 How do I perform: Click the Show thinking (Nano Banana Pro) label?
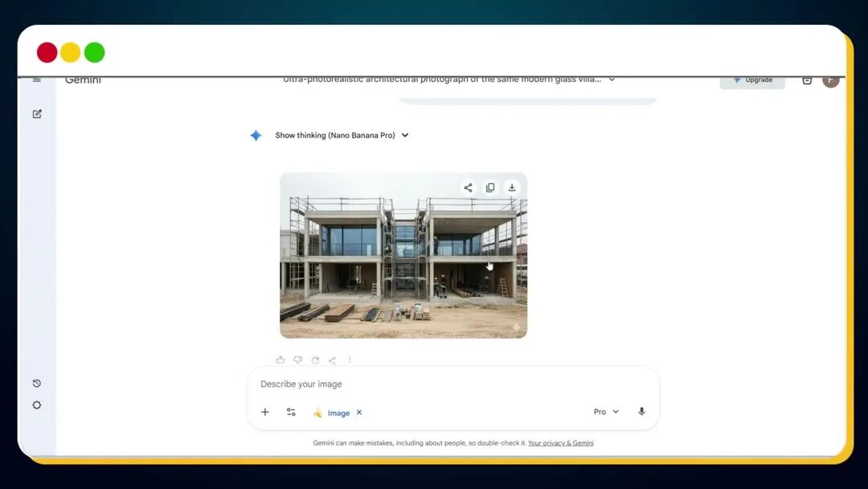tap(335, 135)
